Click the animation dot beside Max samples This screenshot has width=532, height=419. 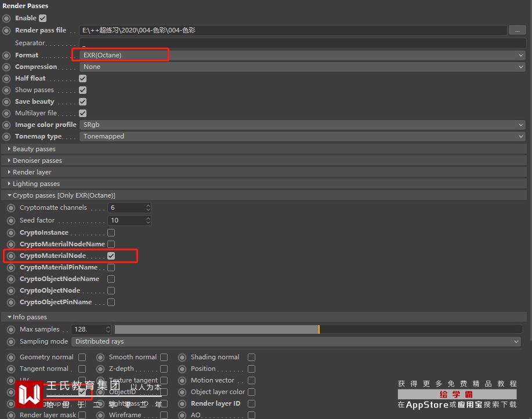tap(11, 330)
